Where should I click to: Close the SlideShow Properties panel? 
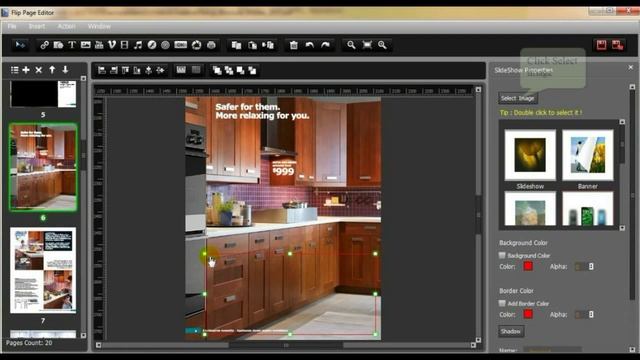[631, 67]
